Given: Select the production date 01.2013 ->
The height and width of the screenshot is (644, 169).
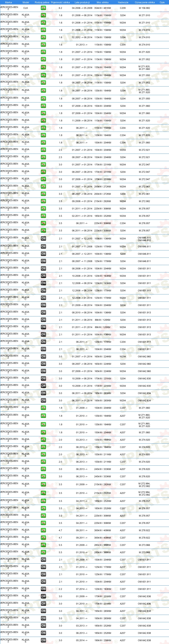Looking at the screenshot, I should [x=82, y=45].
